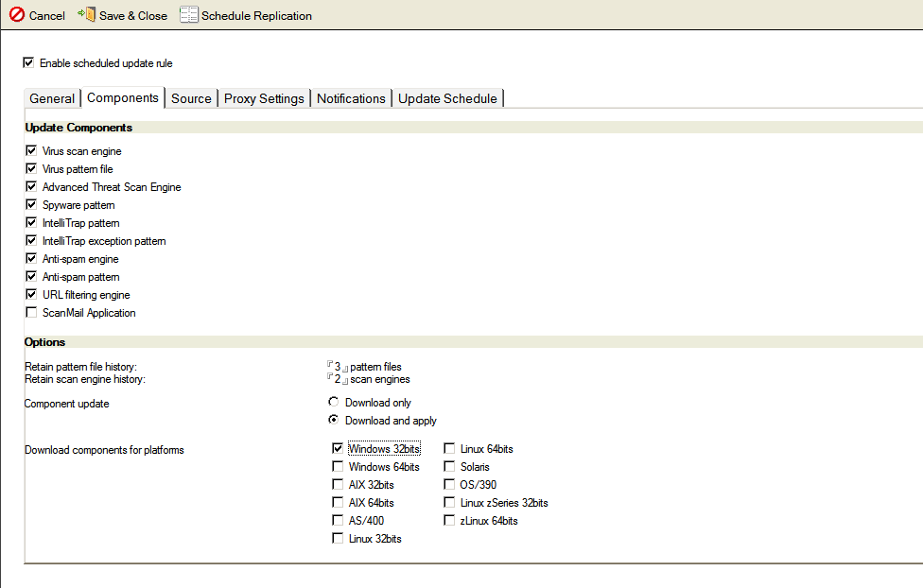The width and height of the screenshot is (923, 588).
Task: Open the Proxy Settings tab
Action: 264,98
